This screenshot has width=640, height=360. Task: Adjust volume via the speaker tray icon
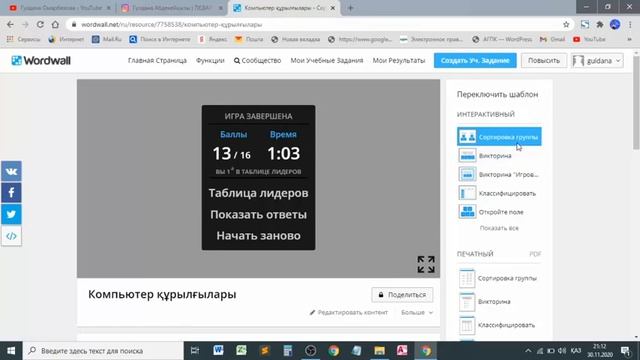tap(562, 351)
